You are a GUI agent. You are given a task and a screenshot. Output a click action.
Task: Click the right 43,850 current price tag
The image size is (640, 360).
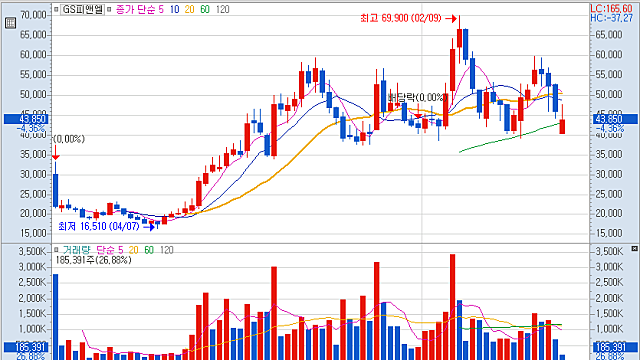615,119
